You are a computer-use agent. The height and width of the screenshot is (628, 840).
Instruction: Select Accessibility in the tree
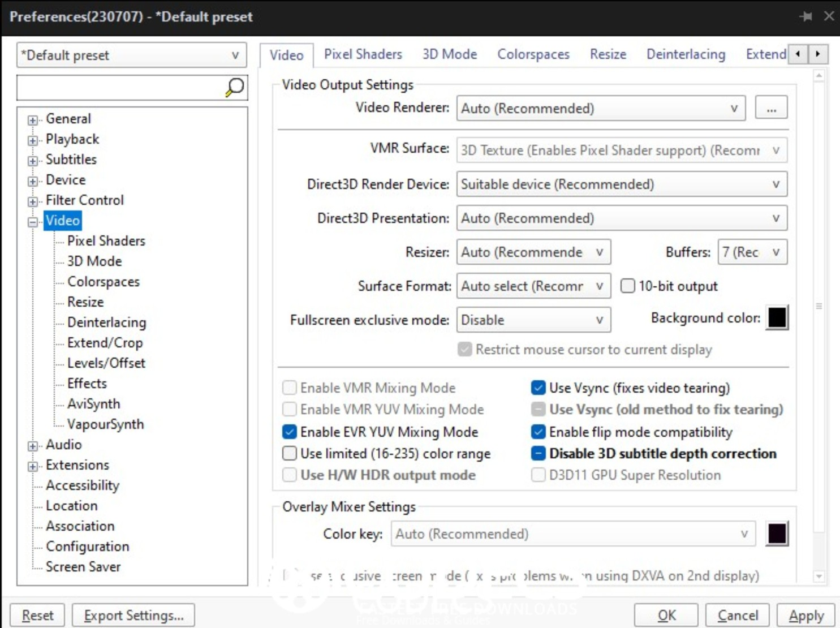(83, 485)
